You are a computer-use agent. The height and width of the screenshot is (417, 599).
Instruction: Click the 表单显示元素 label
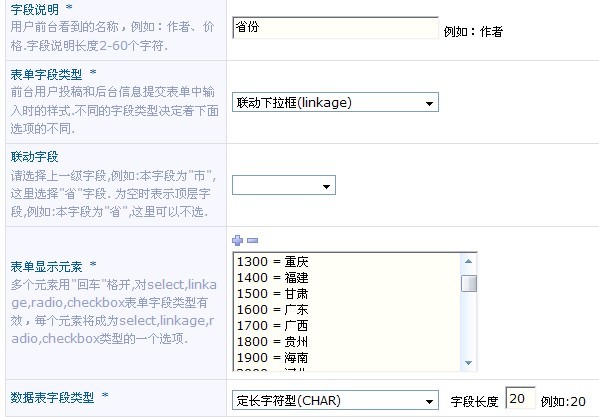point(46,267)
